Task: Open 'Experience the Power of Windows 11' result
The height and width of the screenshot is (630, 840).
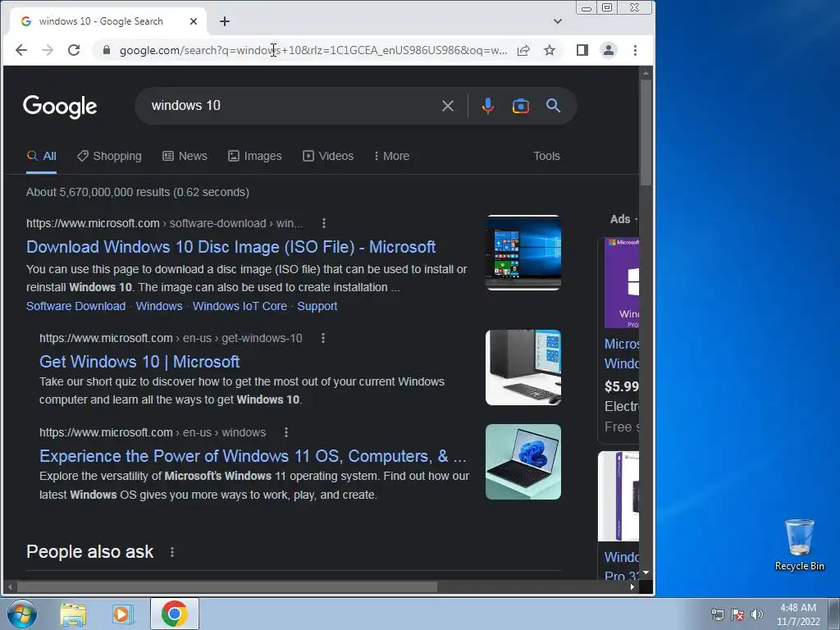Action: tap(253, 456)
